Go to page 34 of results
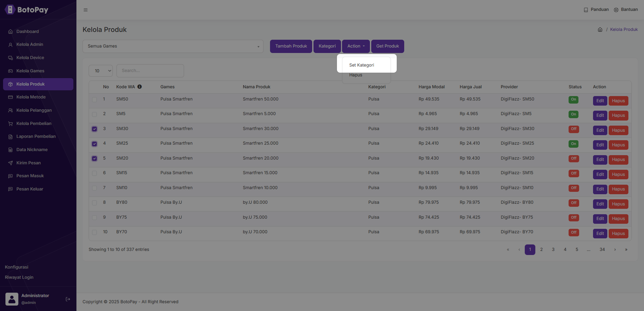Screen dimensions: 644x311 [602, 250]
